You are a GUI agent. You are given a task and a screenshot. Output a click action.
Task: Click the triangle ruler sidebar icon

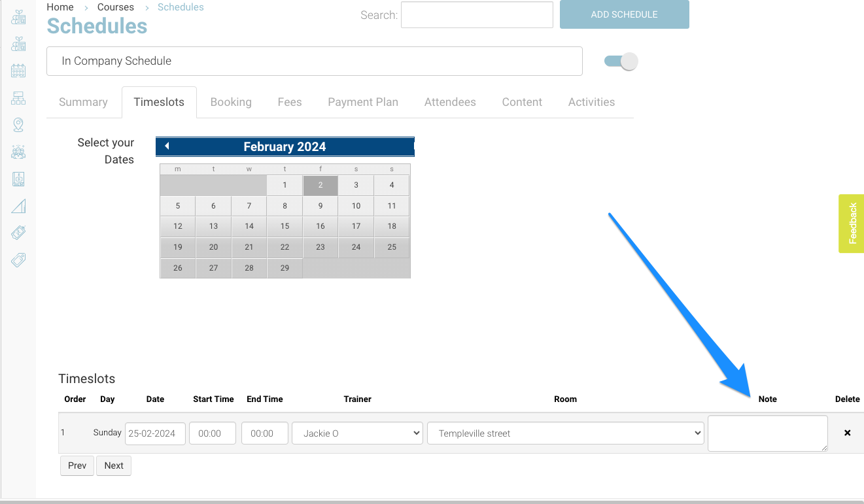[18, 206]
